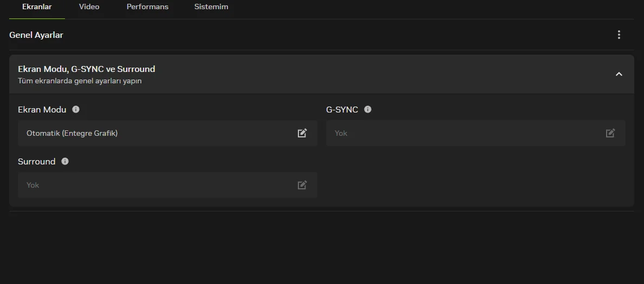The image size is (644, 284).
Task: Click the Ekran Modu, G-SYNC ve Surround header
Action: tap(87, 69)
